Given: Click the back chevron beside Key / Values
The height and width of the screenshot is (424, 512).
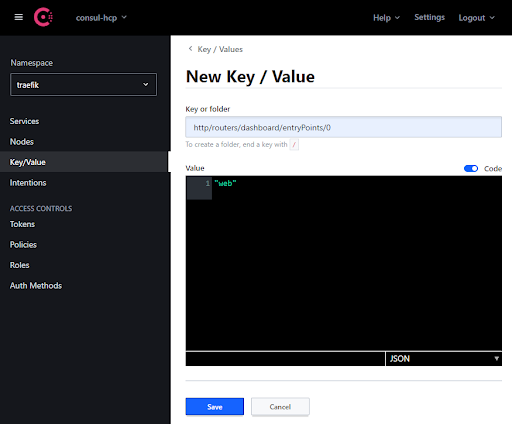Looking at the screenshot, I should (190, 49).
